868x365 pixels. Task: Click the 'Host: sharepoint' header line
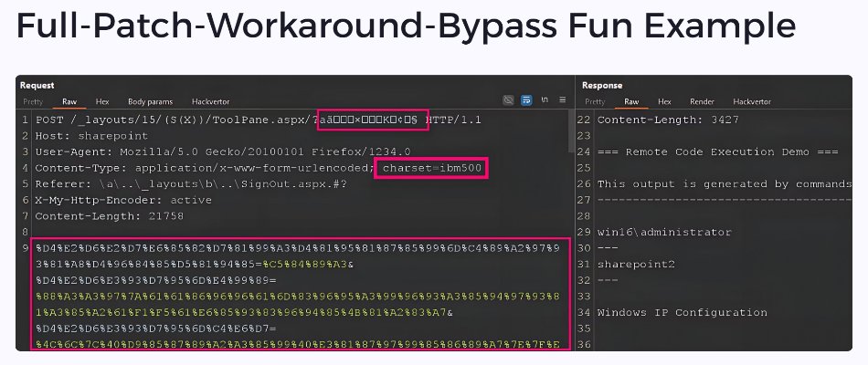pyautogui.click(x=92, y=136)
